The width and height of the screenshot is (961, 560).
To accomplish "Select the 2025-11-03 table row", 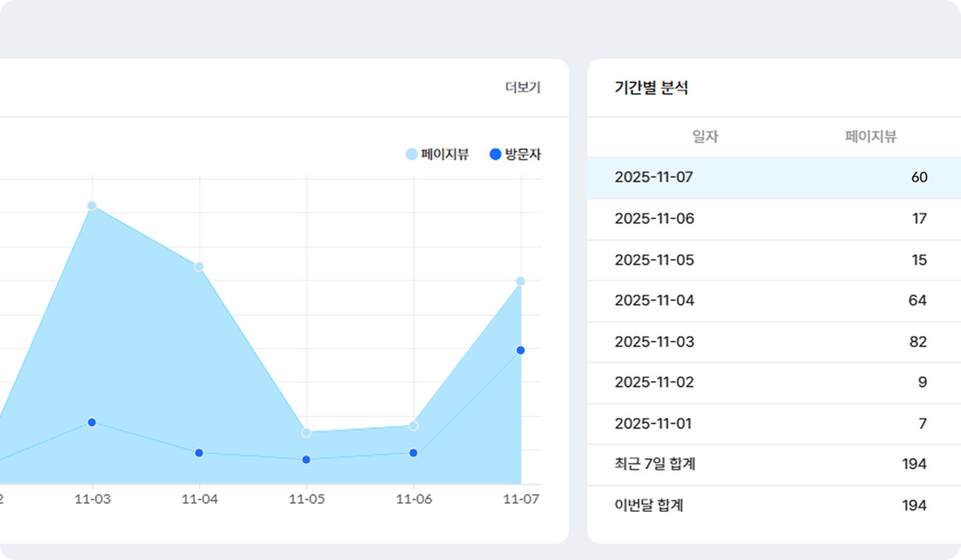I will click(773, 342).
